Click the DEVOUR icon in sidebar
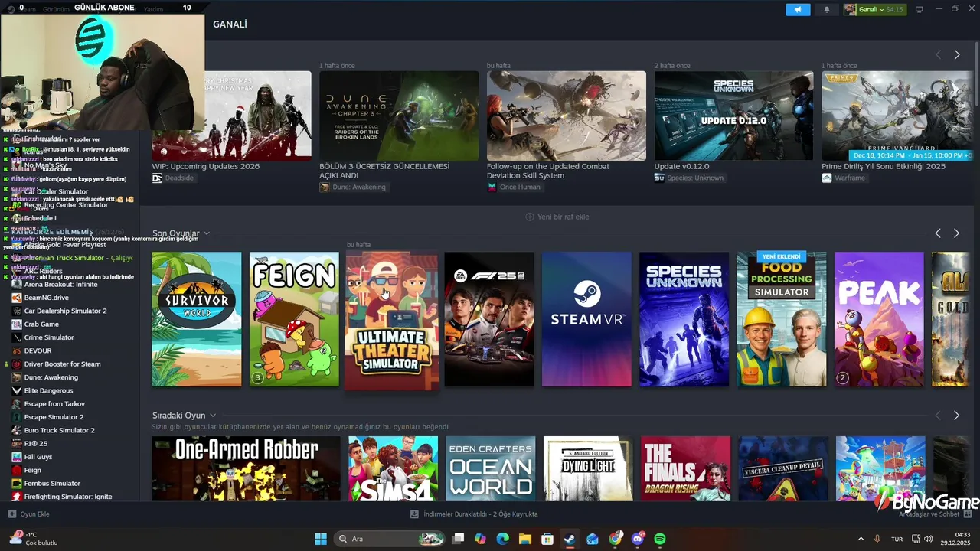The image size is (980, 551). coord(16,350)
